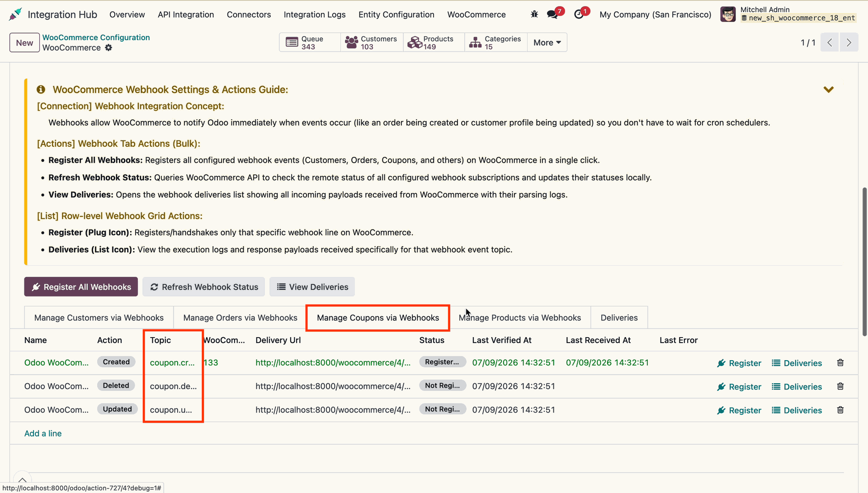Open the activities clock icon

pyautogui.click(x=579, y=14)
